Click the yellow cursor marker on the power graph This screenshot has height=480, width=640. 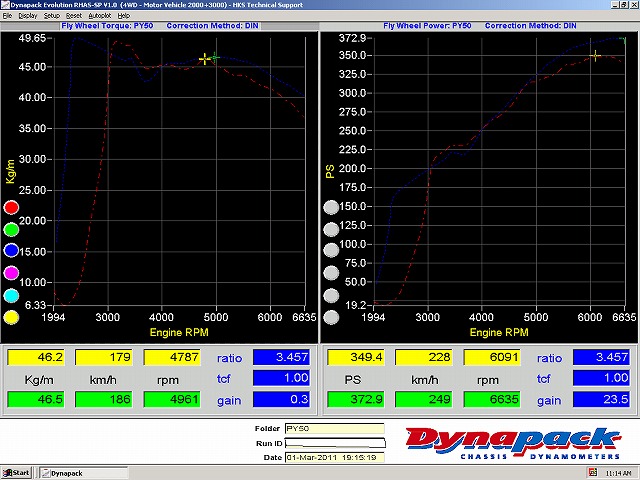[596, 56]
